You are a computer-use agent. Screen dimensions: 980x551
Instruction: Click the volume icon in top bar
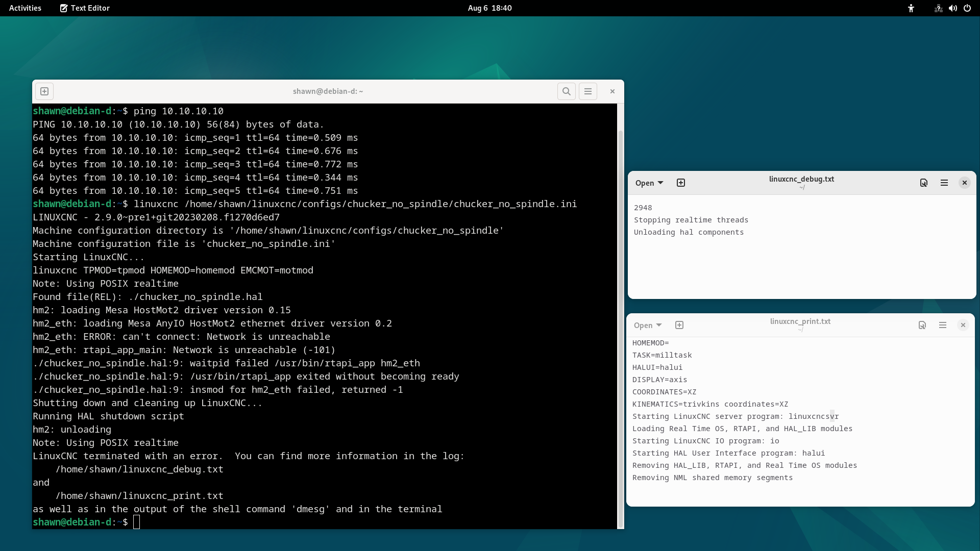pyautogui.click(x=952, y=8)
